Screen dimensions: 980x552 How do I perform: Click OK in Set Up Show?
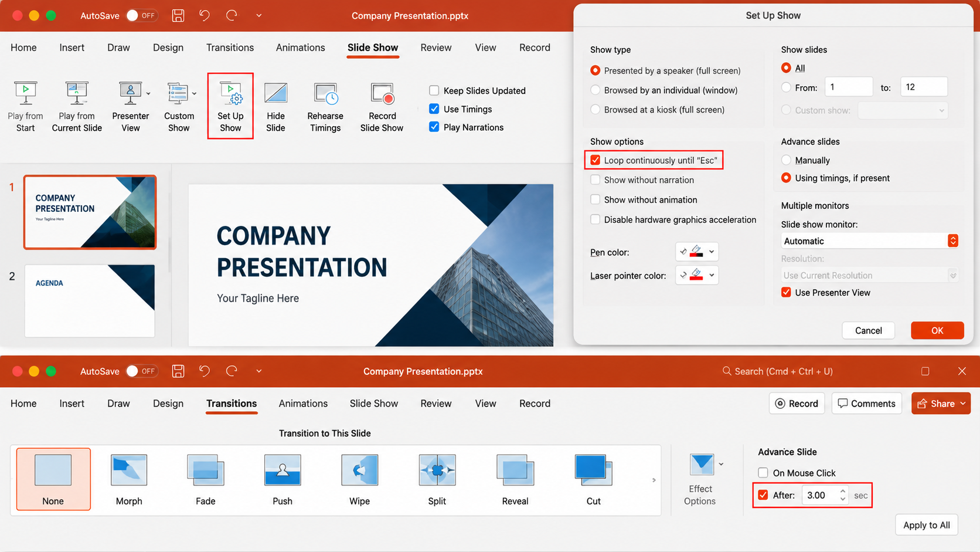point(937,330)
